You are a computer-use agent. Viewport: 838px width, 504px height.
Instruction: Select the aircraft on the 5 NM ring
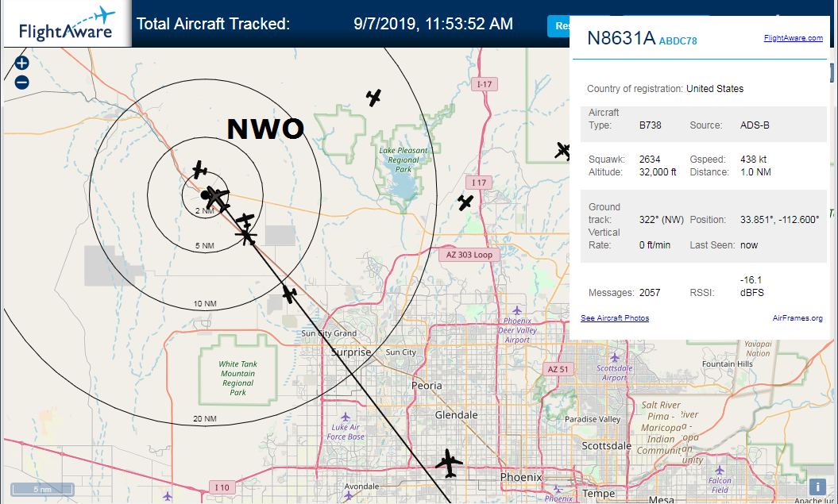pos(246,235)
